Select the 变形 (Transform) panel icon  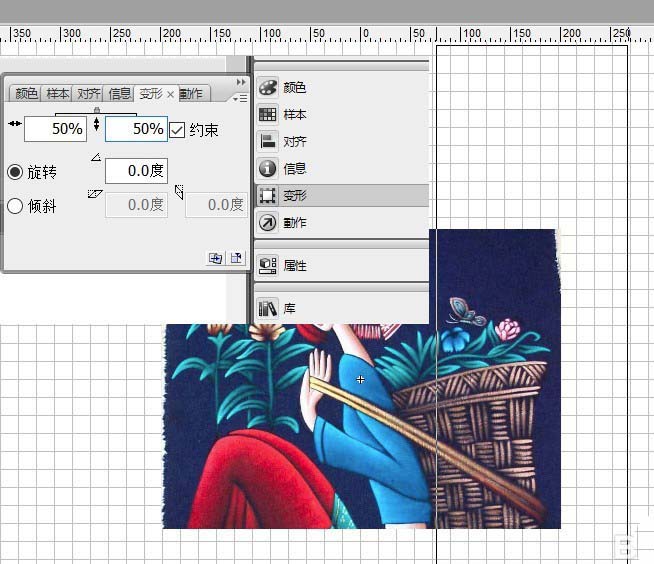tap(267, 195)
